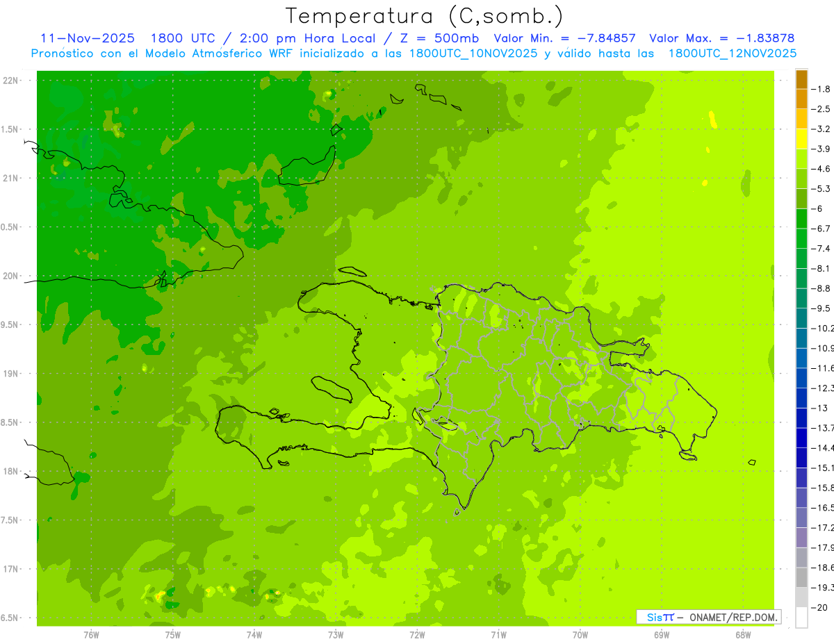Screen dimensions: 834x644
Task: Click the orange swatch above -1.8
Action: point(801,79)
